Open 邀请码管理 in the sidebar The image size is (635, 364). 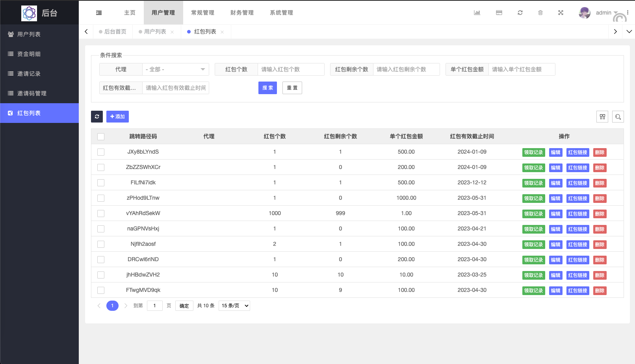[x=32, y=93]
